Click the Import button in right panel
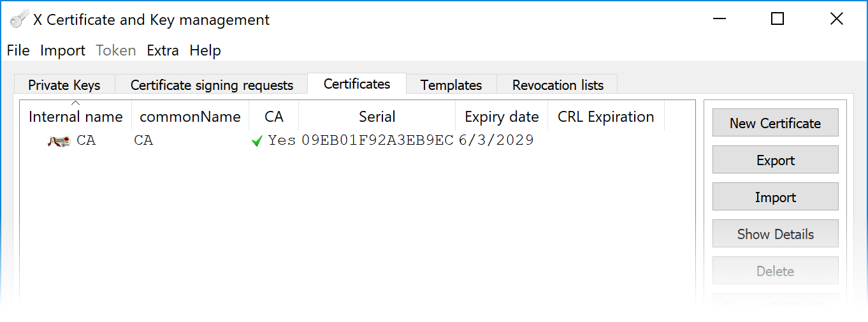Image resolution: width=868 pixels, height=322 pixels. 775,197
